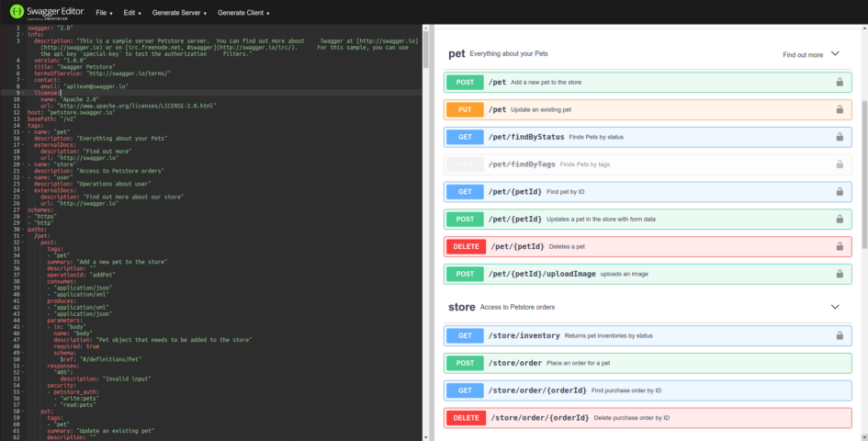Click the PUT badge for /pet
Image resolution: width=868 pixels, height=441 pixels.
(x=465, y=109)
